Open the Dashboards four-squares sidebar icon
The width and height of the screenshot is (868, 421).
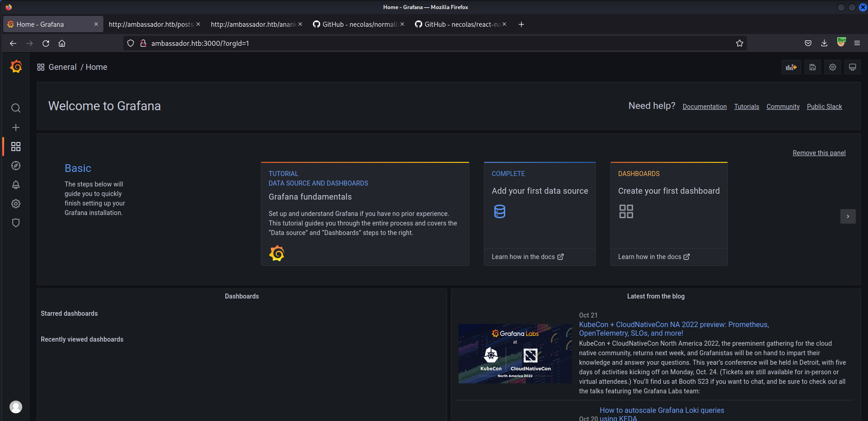pos(16,147)
